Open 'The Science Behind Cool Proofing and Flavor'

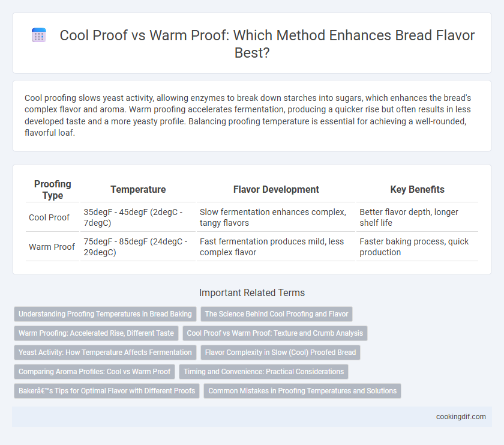click(x=277, y=314)
